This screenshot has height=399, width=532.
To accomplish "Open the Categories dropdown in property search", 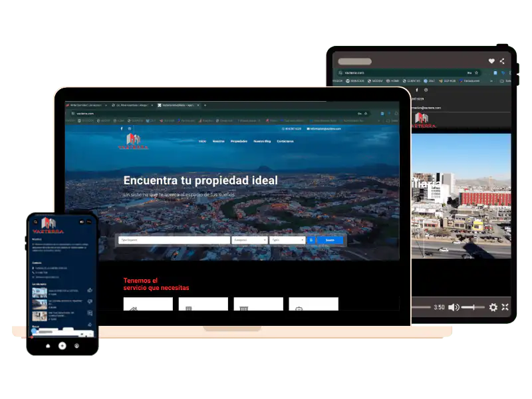I will (249, 239).
